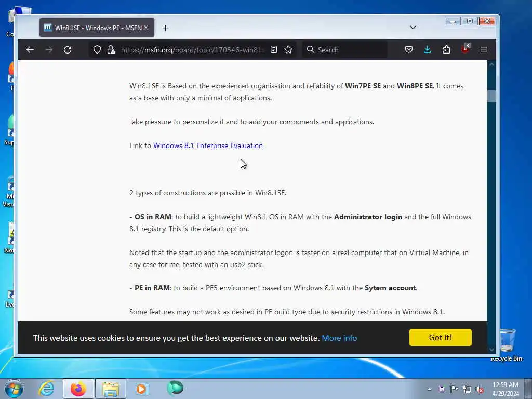The height and width of the screenshot is (399, 532).
Task: Click the Sytem account bold text
Action: tap(390, 288)
